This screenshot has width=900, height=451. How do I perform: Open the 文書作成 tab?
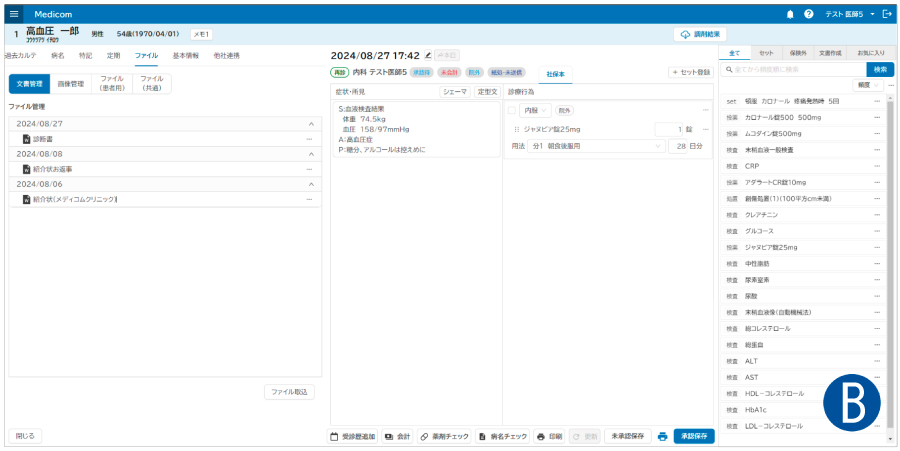coord(831,52)
